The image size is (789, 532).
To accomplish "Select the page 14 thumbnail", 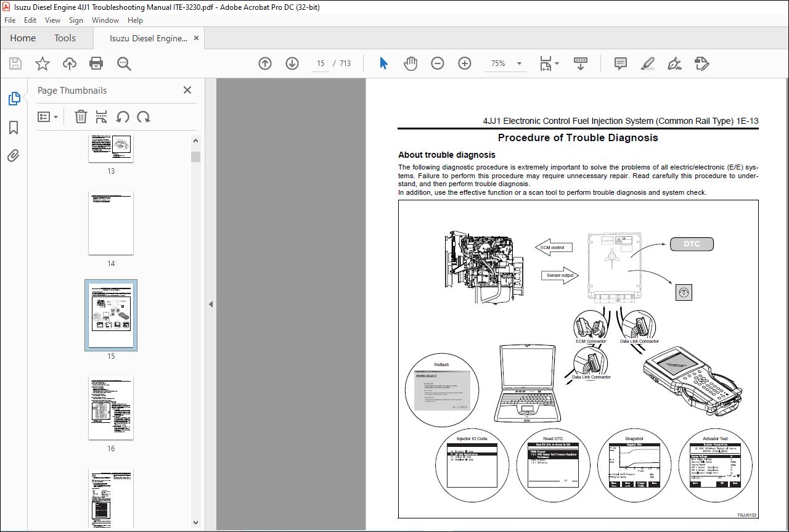I will pyautogui.click(x=111, y=223).
